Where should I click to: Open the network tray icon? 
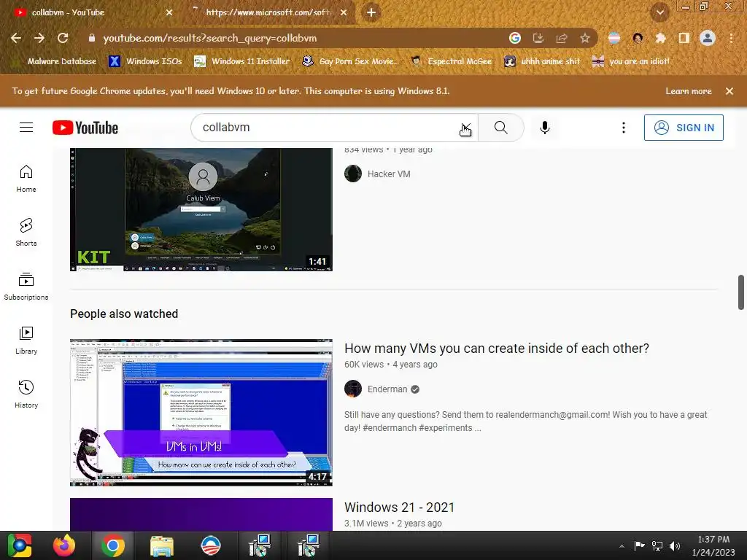coord(657,545)
